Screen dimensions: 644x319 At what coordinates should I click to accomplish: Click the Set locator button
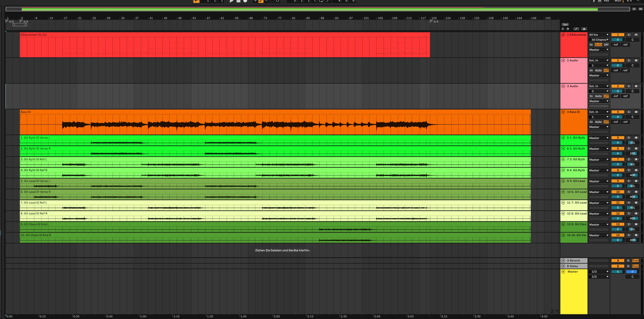tap(565, 25)
